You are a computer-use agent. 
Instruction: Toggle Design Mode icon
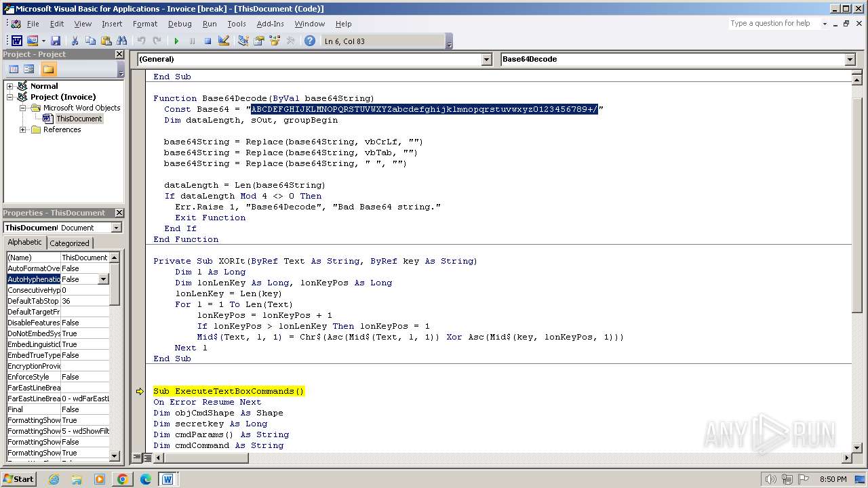224,41
